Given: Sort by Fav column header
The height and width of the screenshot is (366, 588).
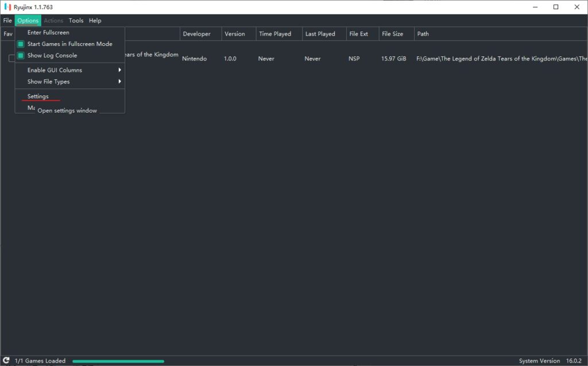Looking at the screenshot, I should pos(8,34).
